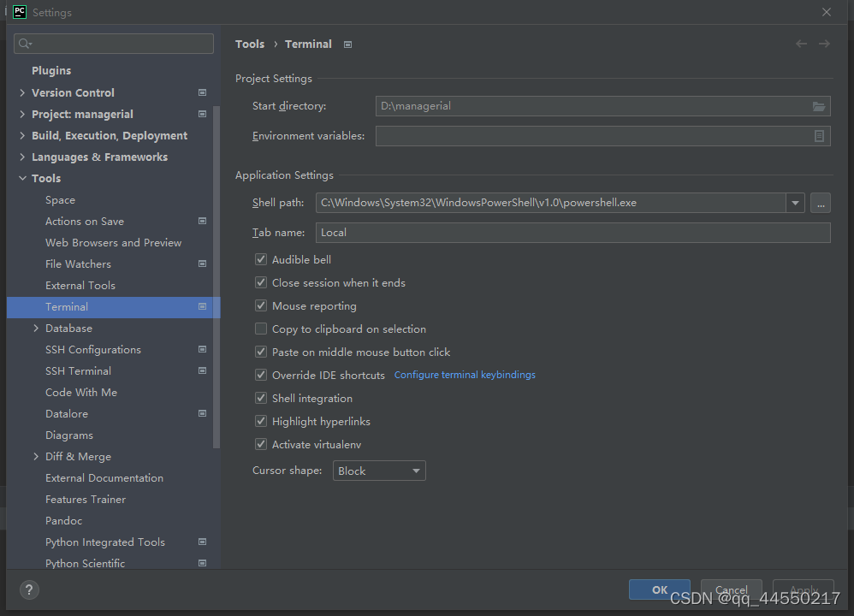Viewport: 854px width, 616px height.
Task: Click OK to confirm settings
Action: (660, 589)
